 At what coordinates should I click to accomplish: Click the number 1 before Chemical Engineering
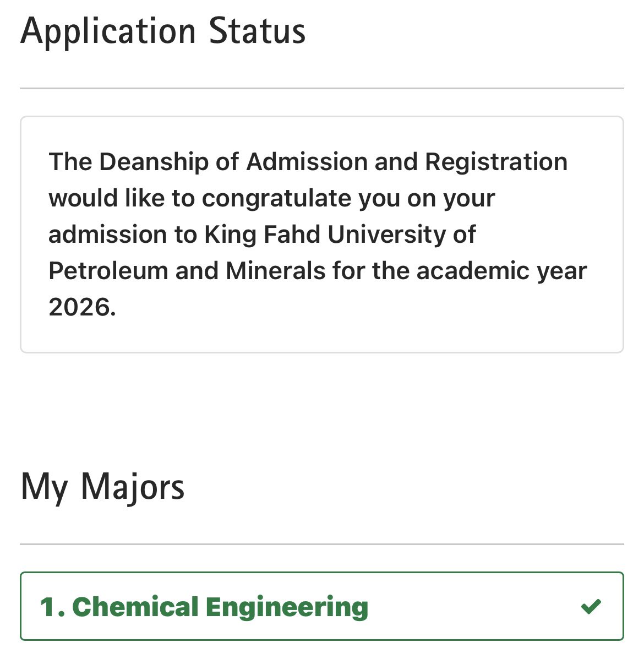click(x=48, y=607)
